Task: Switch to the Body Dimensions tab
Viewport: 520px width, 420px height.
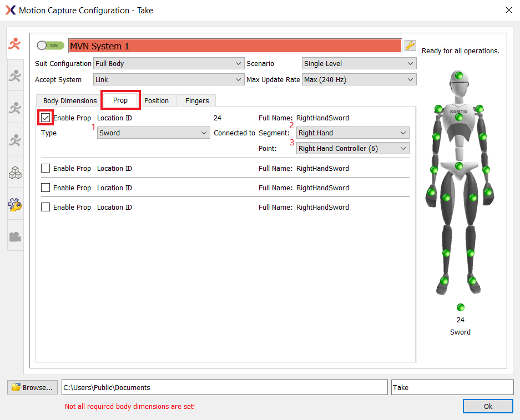Action: (70, 101)
